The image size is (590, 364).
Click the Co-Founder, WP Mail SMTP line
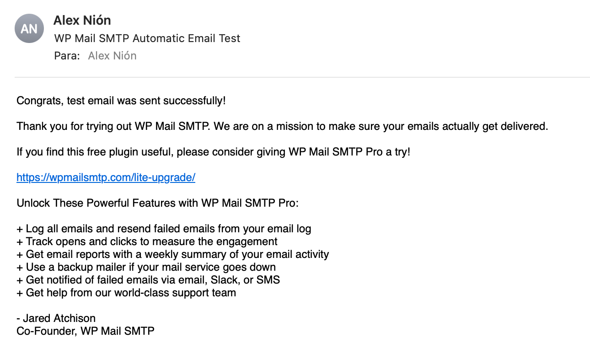tap(85, 331)
